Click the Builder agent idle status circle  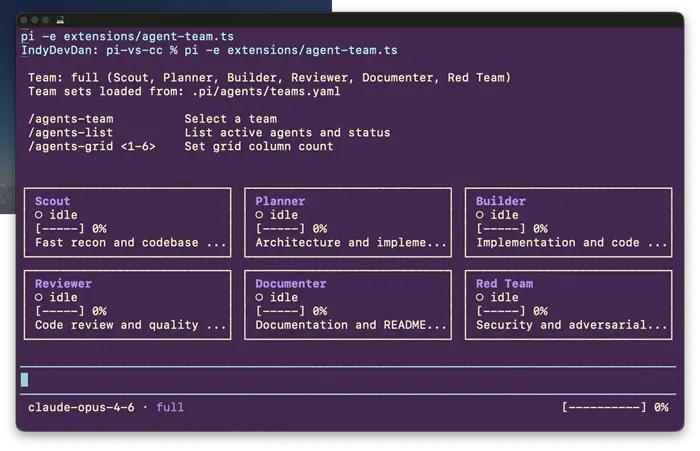pos(479,215)
